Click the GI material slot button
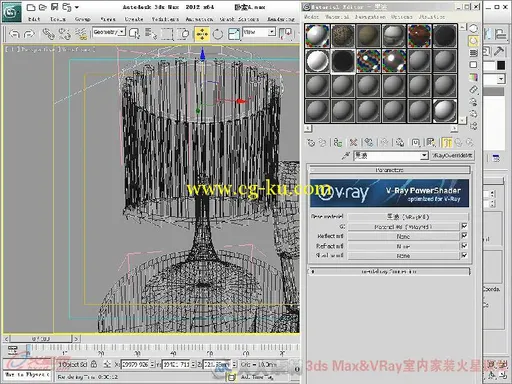Image resolution: width=512 pixels, height=384 pixels. [403, 226]
